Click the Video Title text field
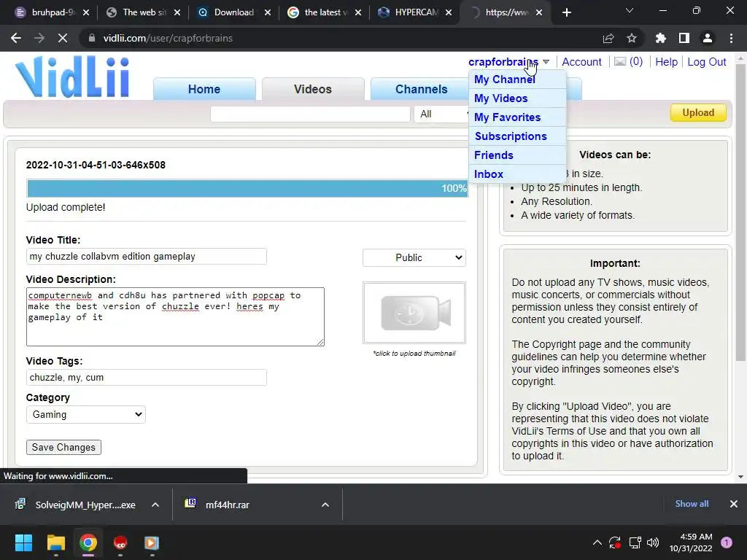The height and width of the screenshot is (560, 747). pyautogui.click(x=146, y=256)
